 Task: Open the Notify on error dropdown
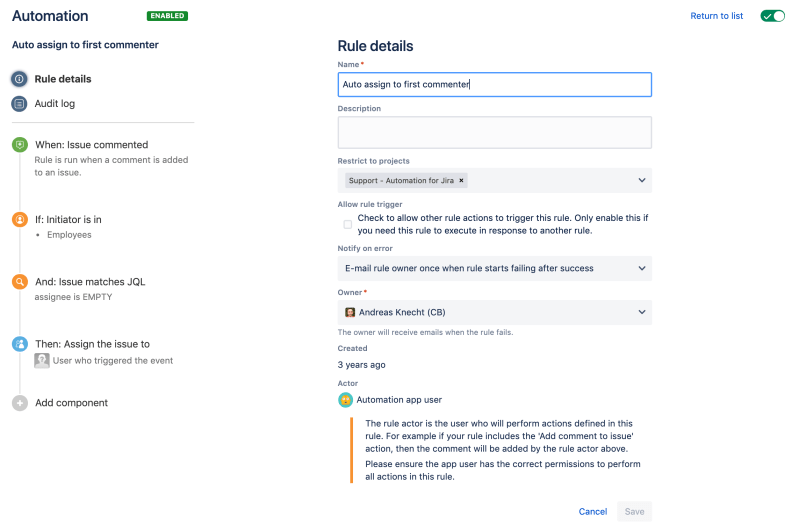coord(494,269)
